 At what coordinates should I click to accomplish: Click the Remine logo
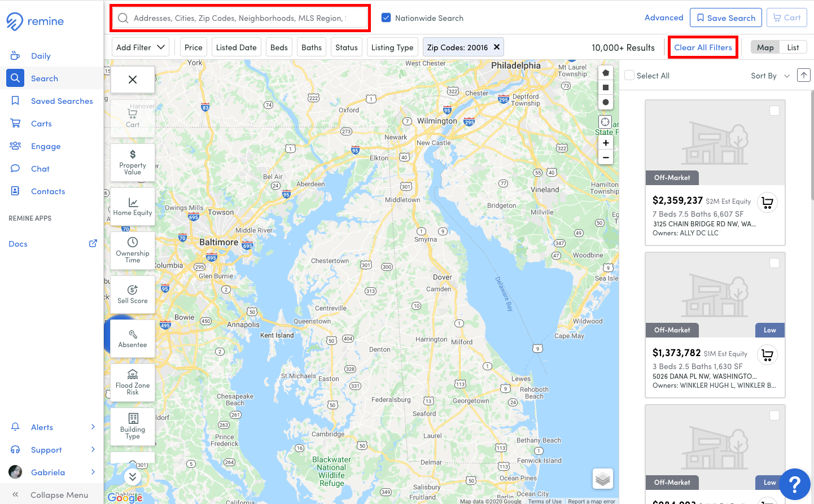pyautogui.click(x=35, y=21)
